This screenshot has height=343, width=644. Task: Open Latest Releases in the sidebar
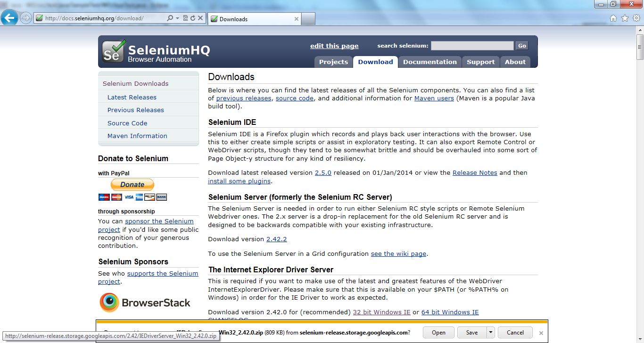pos(132,97)
